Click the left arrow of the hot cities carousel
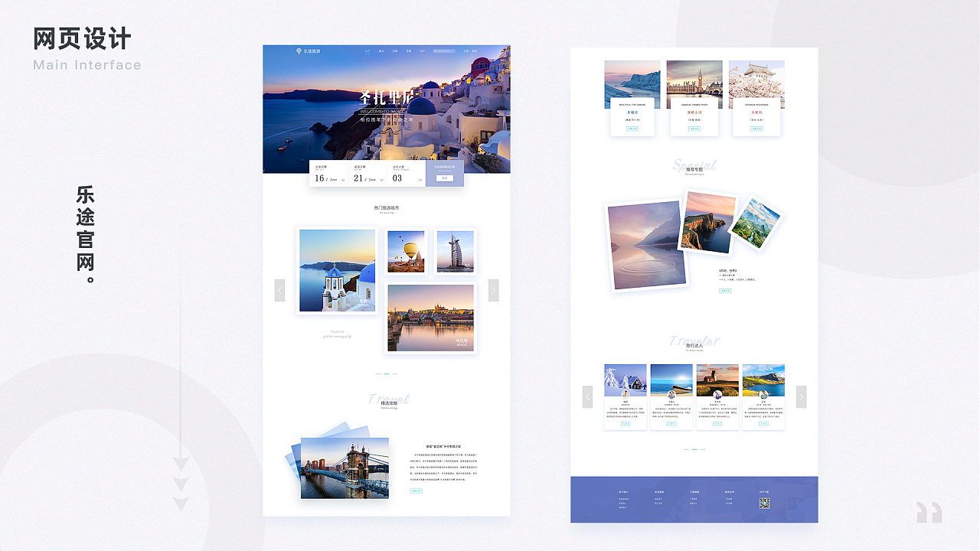 [279, 290]
